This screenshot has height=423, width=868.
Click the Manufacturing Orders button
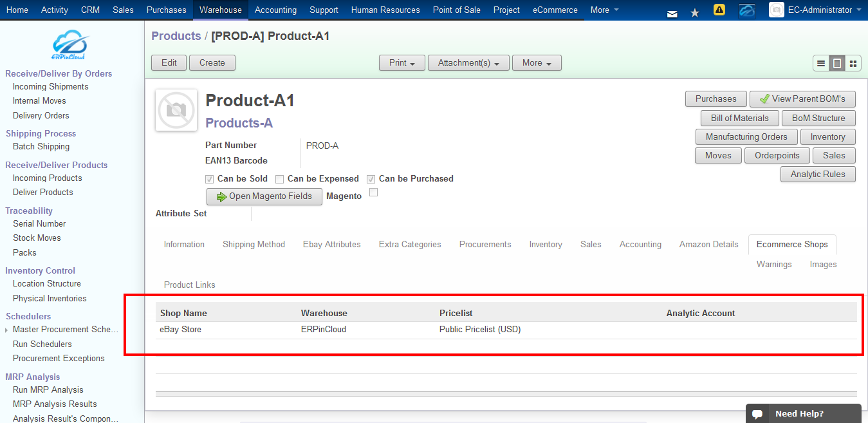[746, 137]
